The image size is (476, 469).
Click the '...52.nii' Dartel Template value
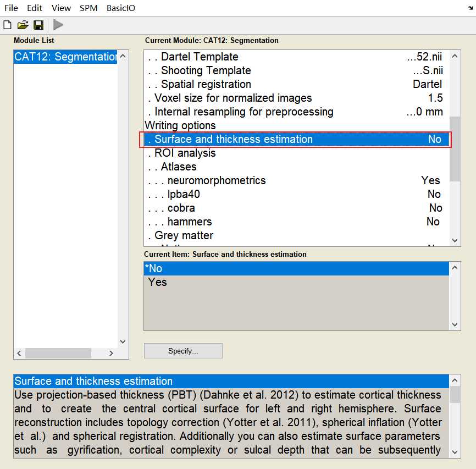(x=425, y=57)
